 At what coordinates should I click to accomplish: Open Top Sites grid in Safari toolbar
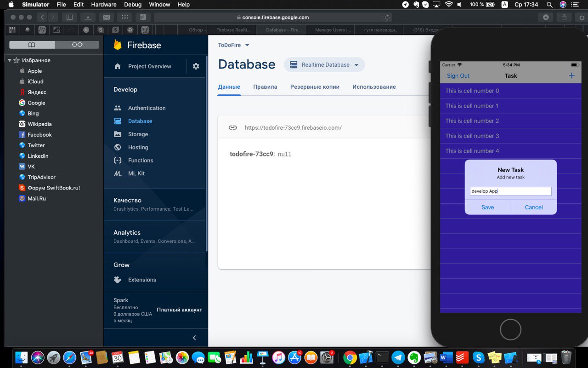point(124,17)
